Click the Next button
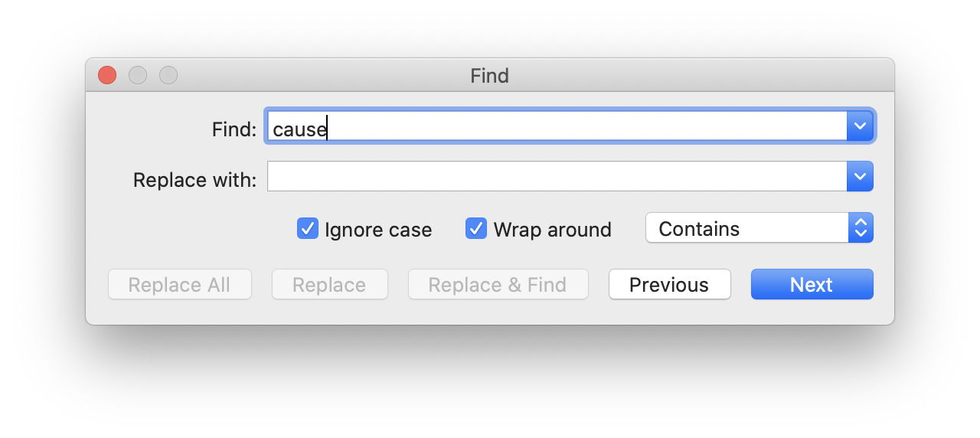 812,284
